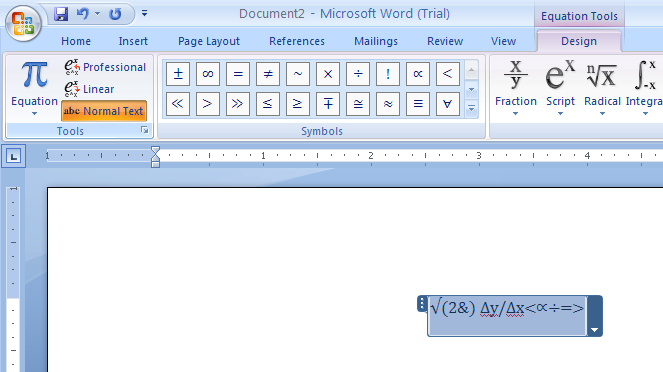Save the document with the floppy icon
This screenshot has height=372, width=663.
(x=61, y=14)
